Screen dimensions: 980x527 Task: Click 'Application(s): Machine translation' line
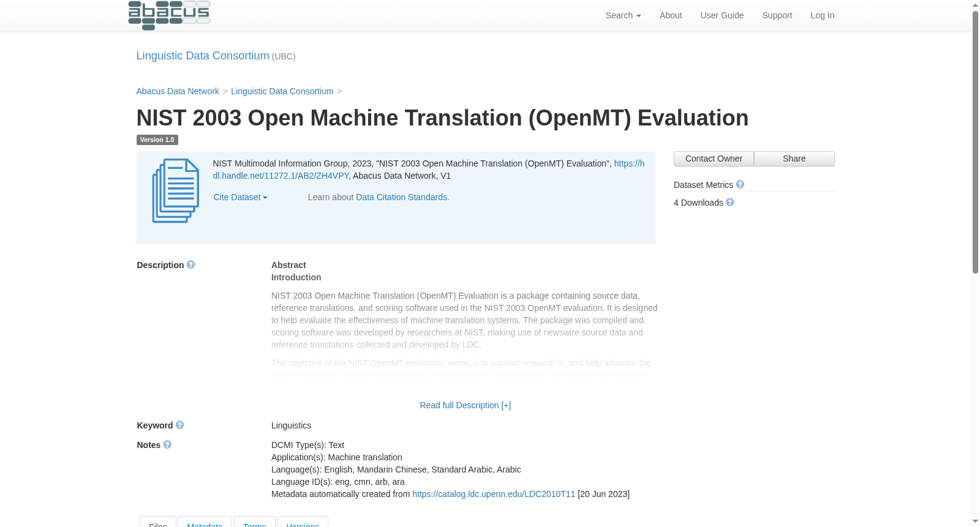pyautogui.click(x=337, y=457)
